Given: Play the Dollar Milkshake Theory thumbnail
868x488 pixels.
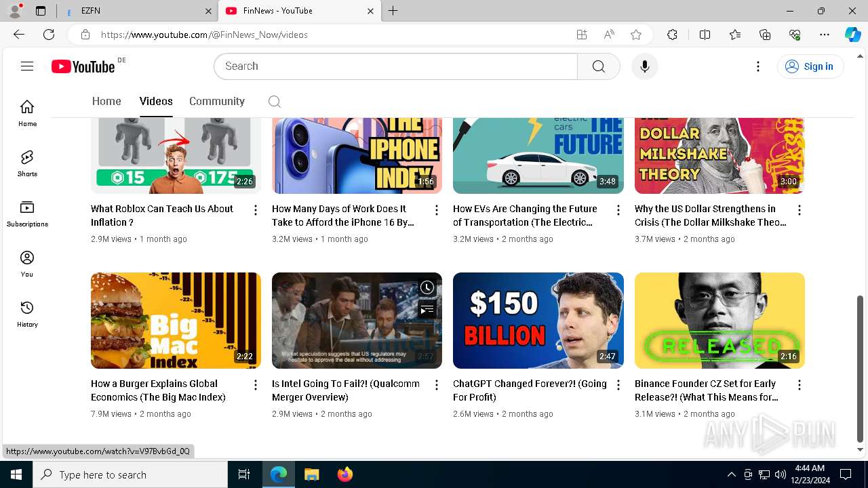Looking at the screenshot, I should pos(719,156).
